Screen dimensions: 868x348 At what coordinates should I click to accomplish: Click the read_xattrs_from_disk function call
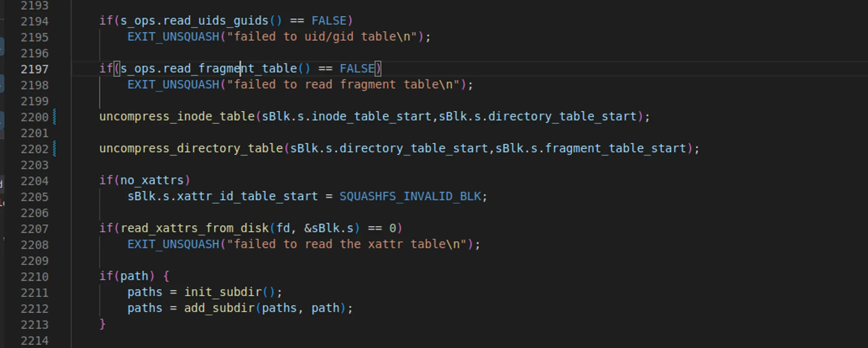(x=194, y=229)
